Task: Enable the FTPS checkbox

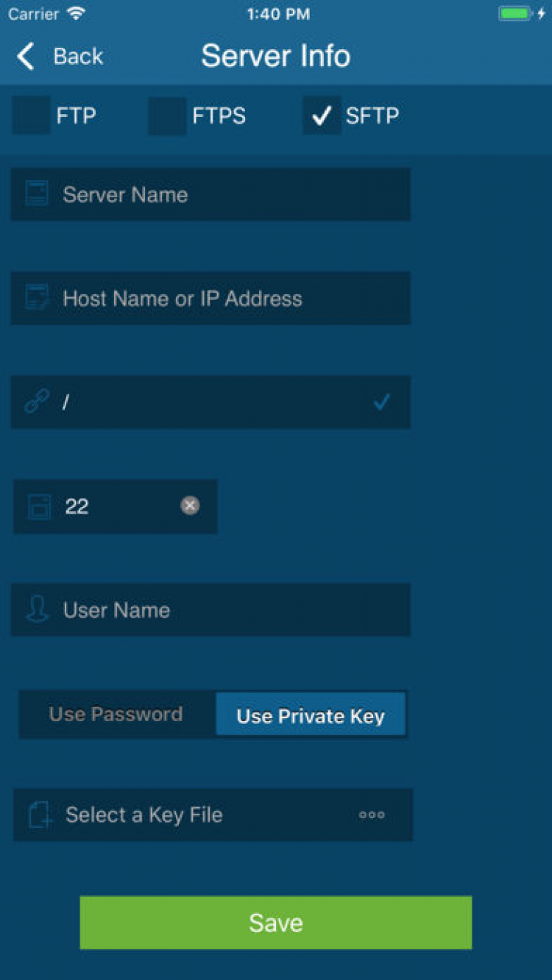Action: tap(167, 116)
